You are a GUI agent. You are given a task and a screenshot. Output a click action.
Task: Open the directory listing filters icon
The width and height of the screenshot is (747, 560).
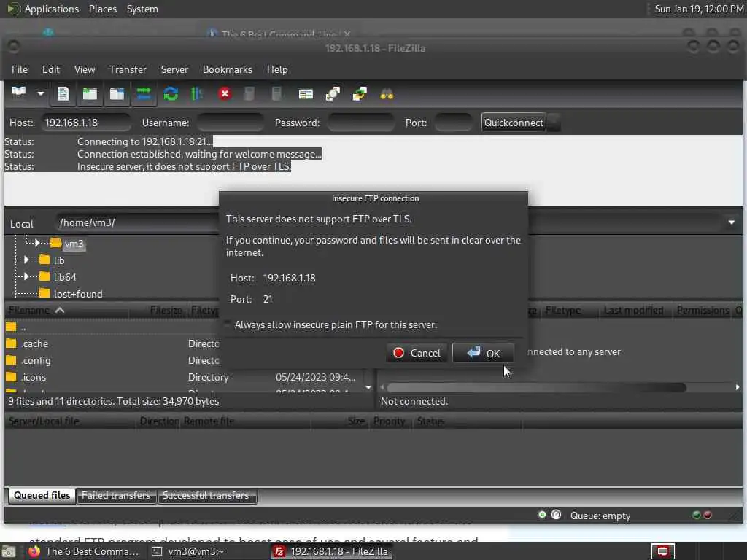click(x=306, y=94)
